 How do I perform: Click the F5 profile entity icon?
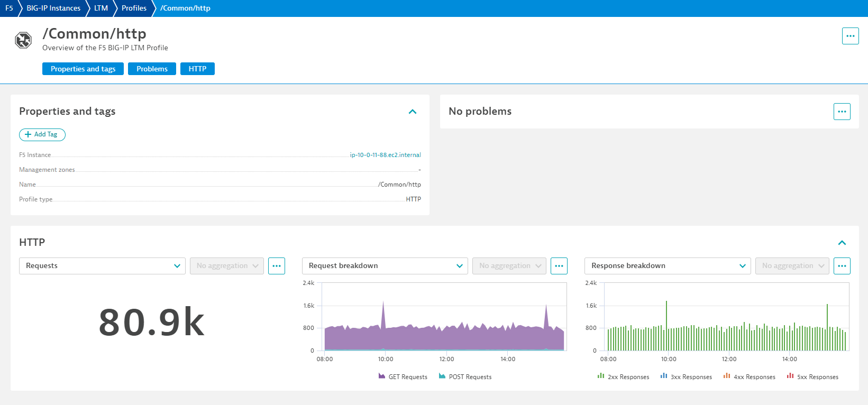tap(23, 40)
